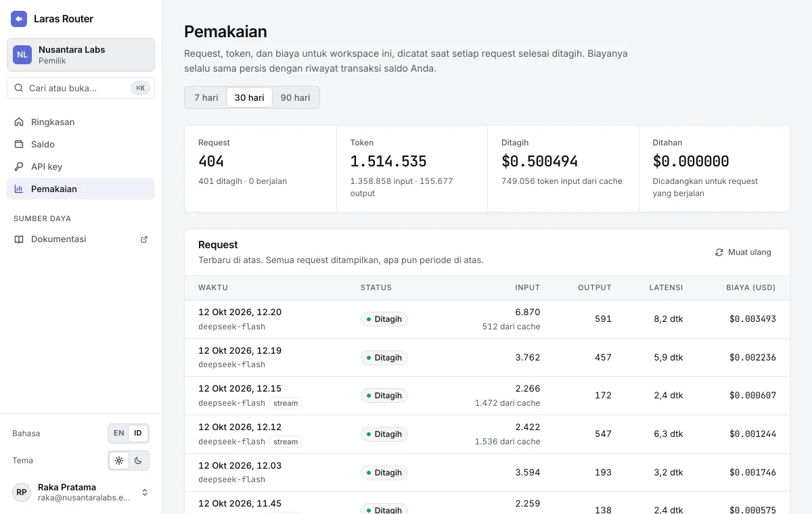Viewport: 812px width, 514px height.
Task: Click the Ditahan amount $0.000000
Action: point(691,162)
